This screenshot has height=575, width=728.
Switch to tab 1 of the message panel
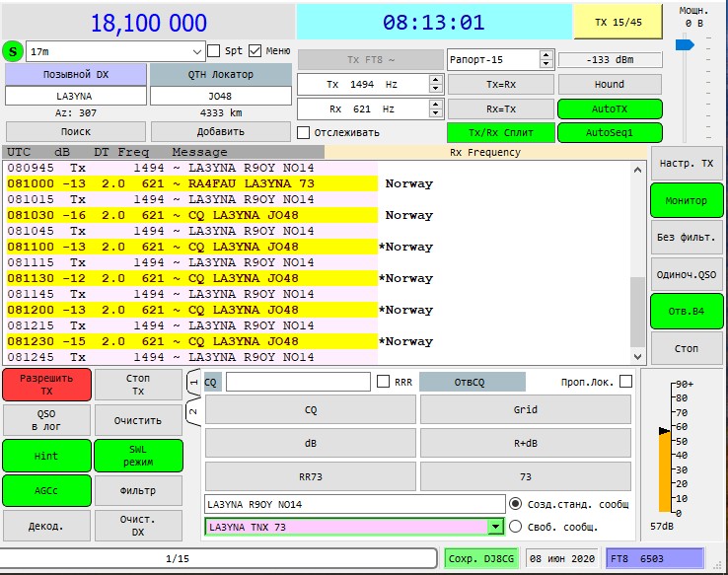coord(193,381)
